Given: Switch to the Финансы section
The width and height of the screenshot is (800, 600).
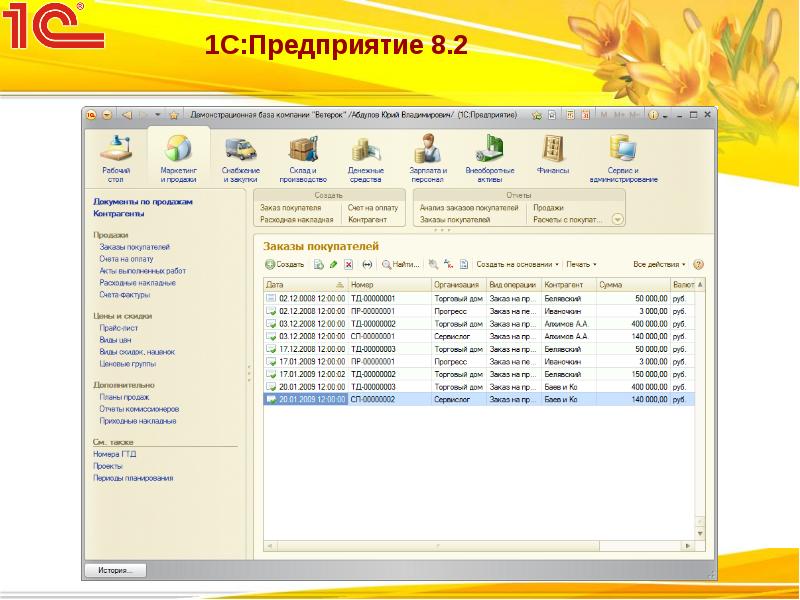Looking at the screenshot, I should tap(553, 158).
